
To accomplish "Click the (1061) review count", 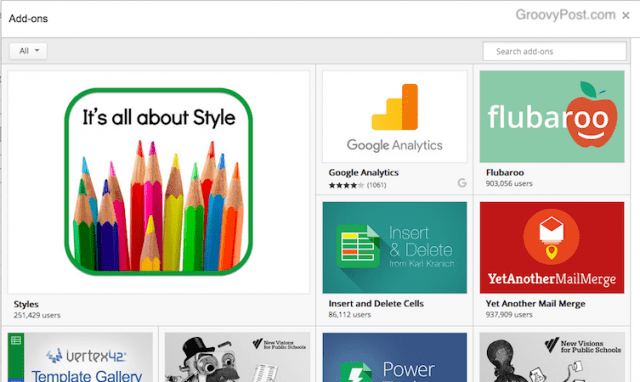I will (376, 185).
